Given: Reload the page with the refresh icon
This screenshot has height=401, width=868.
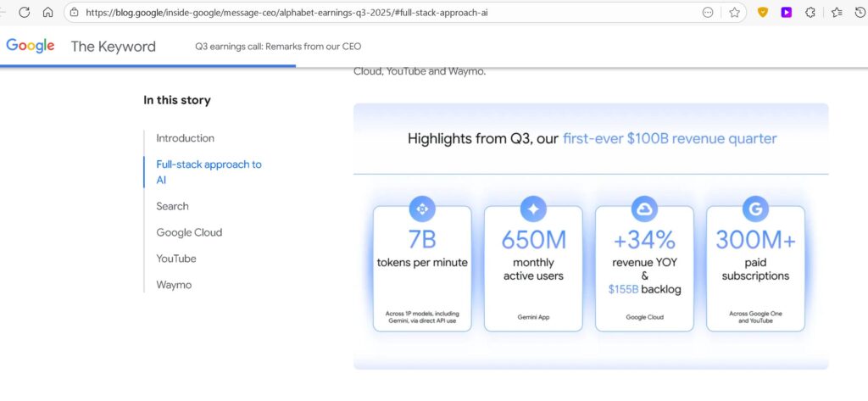Looking at the screenshot, I should point(24,12).
